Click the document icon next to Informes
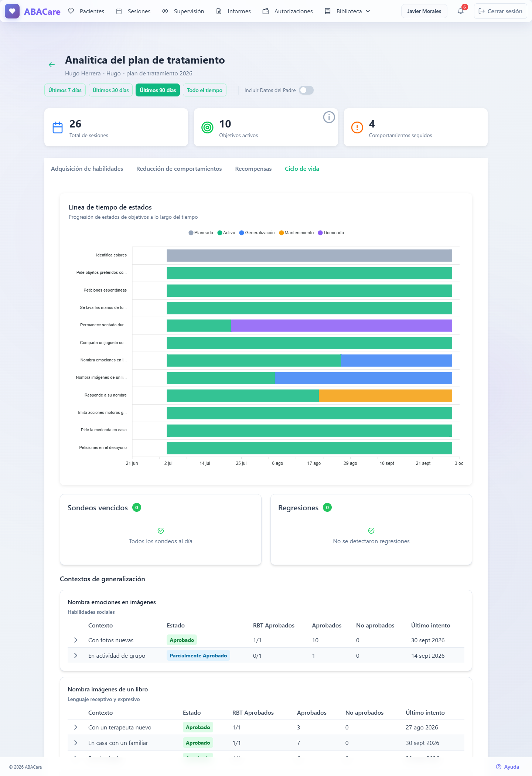This screenshot has width=532, height=776. (219, 11)
